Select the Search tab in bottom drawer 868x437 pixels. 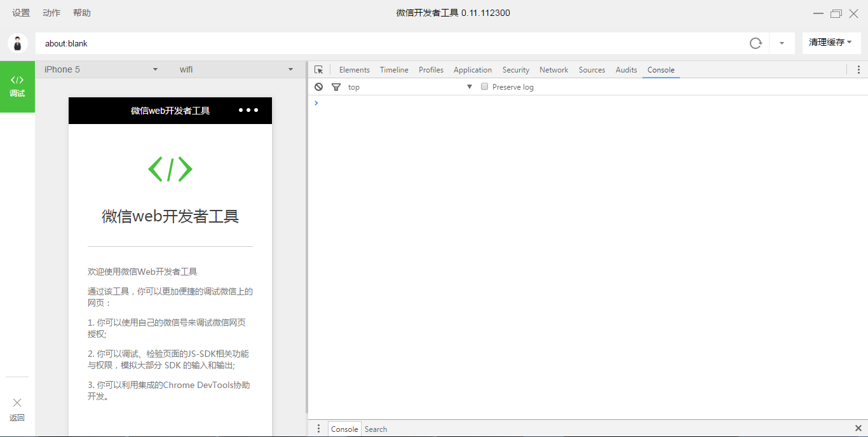(376, 429)
